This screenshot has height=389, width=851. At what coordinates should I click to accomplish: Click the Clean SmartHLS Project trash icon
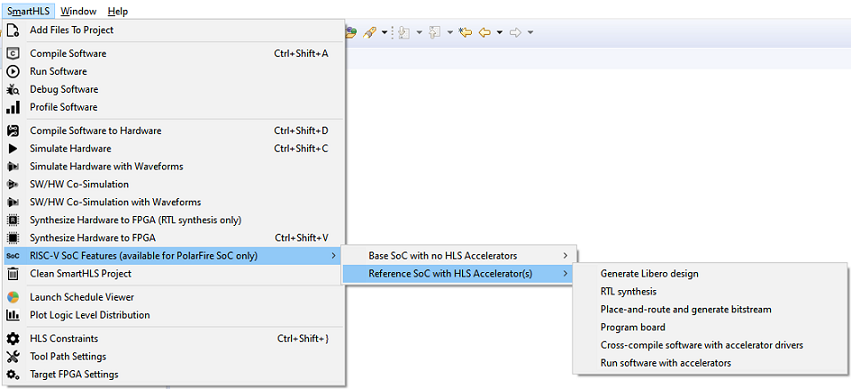pyautogui.click(x=13, y=273)
